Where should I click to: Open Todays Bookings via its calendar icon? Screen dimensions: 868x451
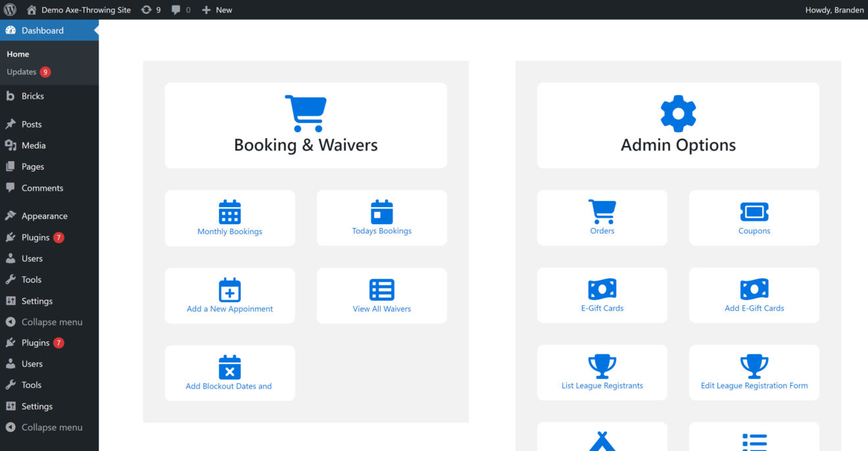click(x=381, y=212)
